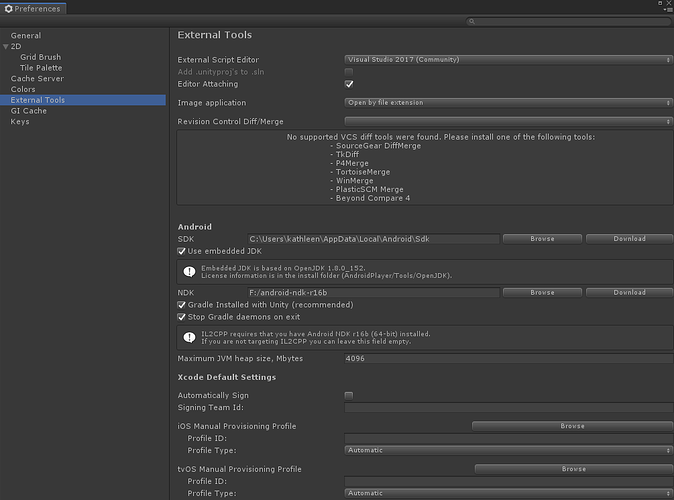The height and width of the screenshot is (500, 674).
Task: Toggle the Editor Attaching checkbox
Action: tap(349, 84)
